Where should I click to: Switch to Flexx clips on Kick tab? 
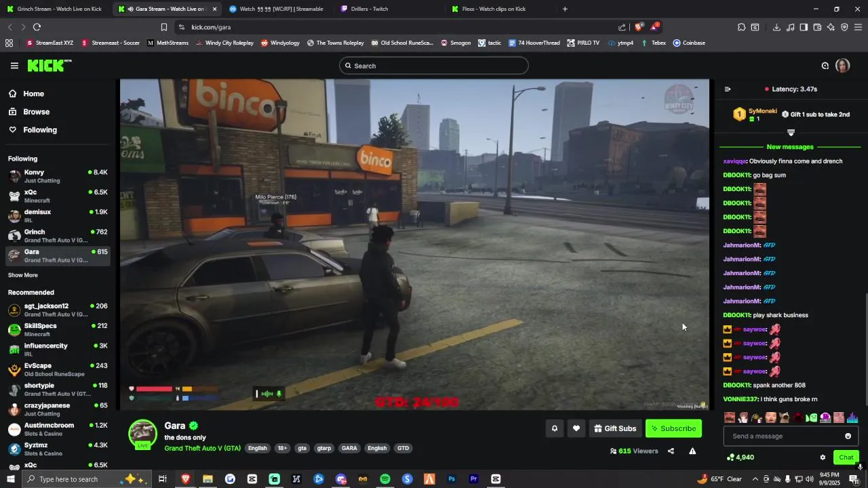click(495, 9)
